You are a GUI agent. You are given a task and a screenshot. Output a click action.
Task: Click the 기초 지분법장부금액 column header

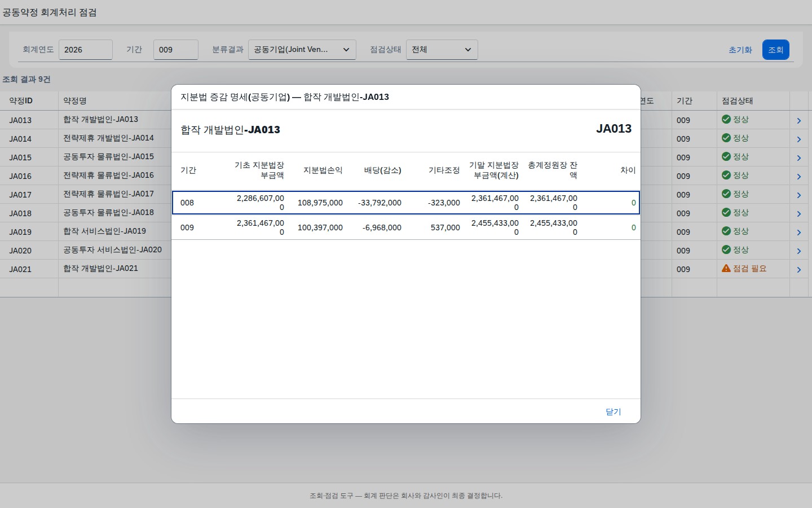pyautogui.click(x=259, y=170)
